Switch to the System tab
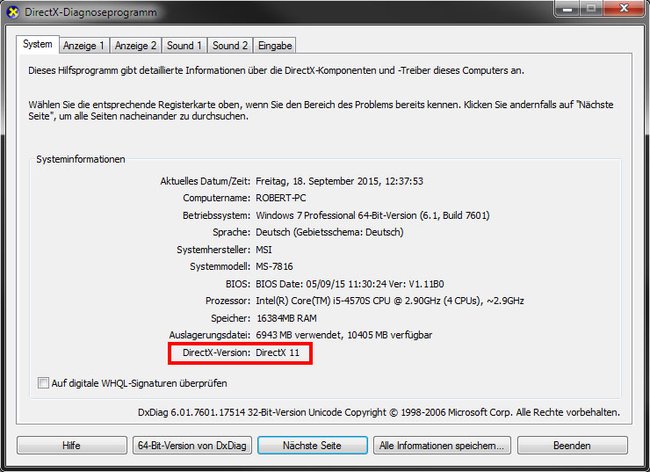Image resolution: width=650 pixels, height=472 pixels. 38,44
